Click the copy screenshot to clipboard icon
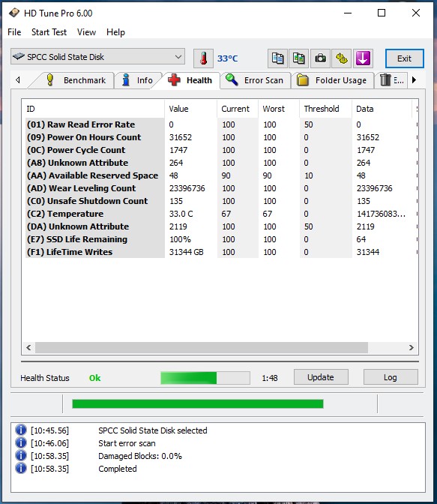The width and height of the screenshot is (437, 504). point(299,58)
